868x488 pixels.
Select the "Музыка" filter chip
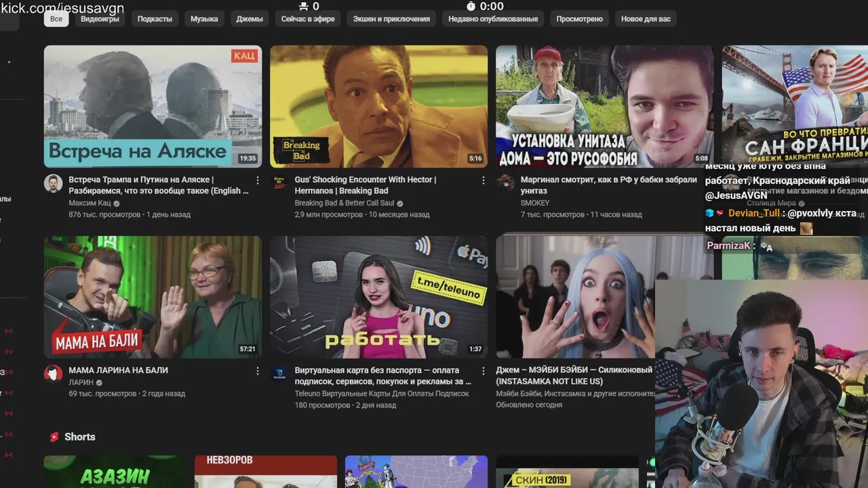point(204,19)
